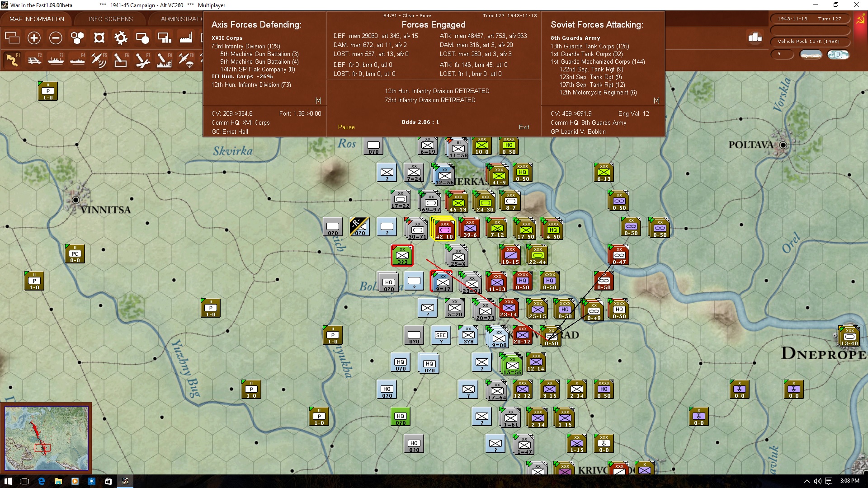Image resolution: width=868 pixels, height=488 pixels.
Task: Select the zoom out tool
Action: point(56,38)
